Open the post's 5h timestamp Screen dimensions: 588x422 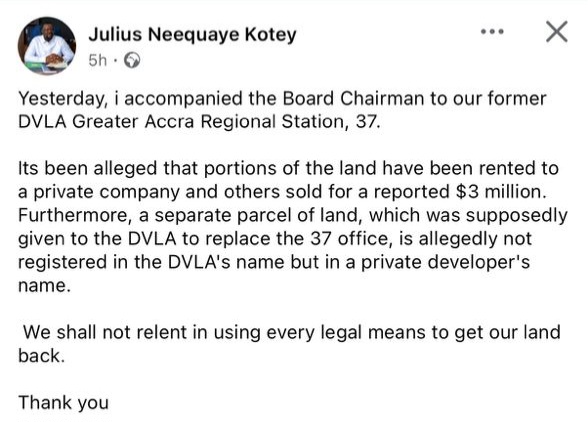[98, 60]
